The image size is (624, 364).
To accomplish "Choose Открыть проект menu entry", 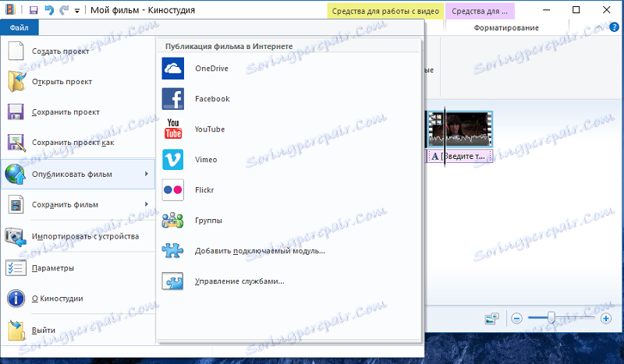I will click(62, 82).
